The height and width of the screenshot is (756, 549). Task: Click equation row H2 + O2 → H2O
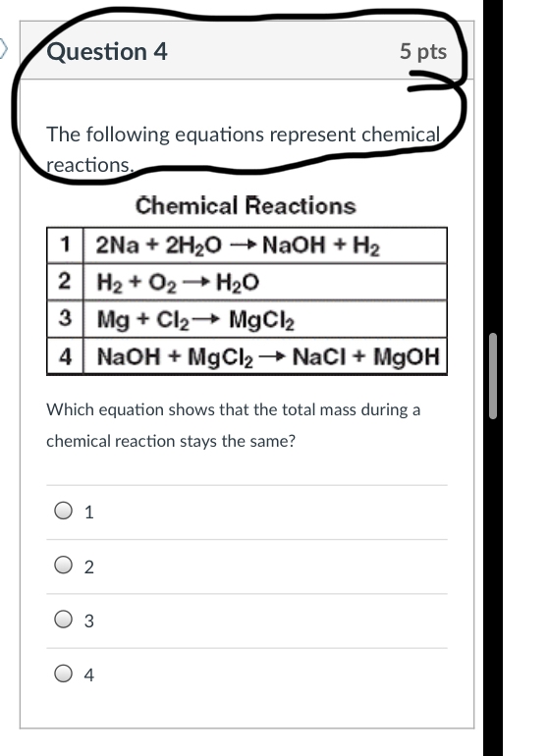[265, 282]
